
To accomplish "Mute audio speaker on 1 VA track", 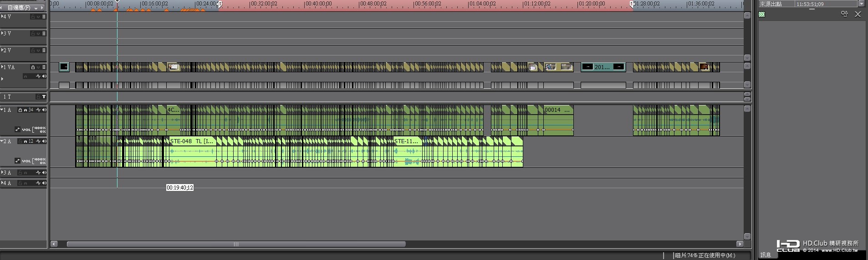I will click(x=44, y=76).
